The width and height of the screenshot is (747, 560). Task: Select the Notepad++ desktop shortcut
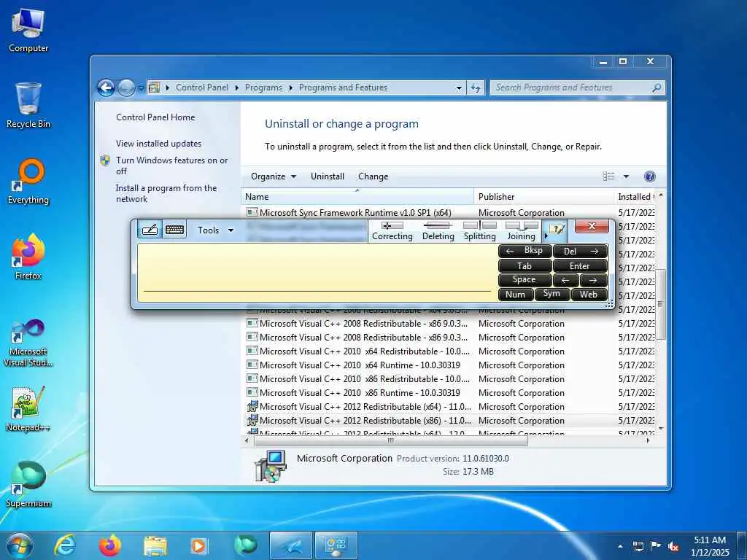(x=28, y=408)
